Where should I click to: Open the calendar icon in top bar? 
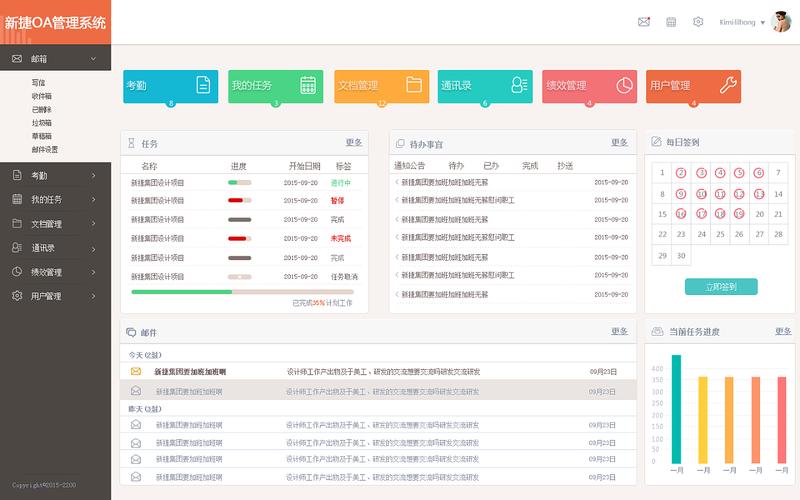click(x=671, y=22)
